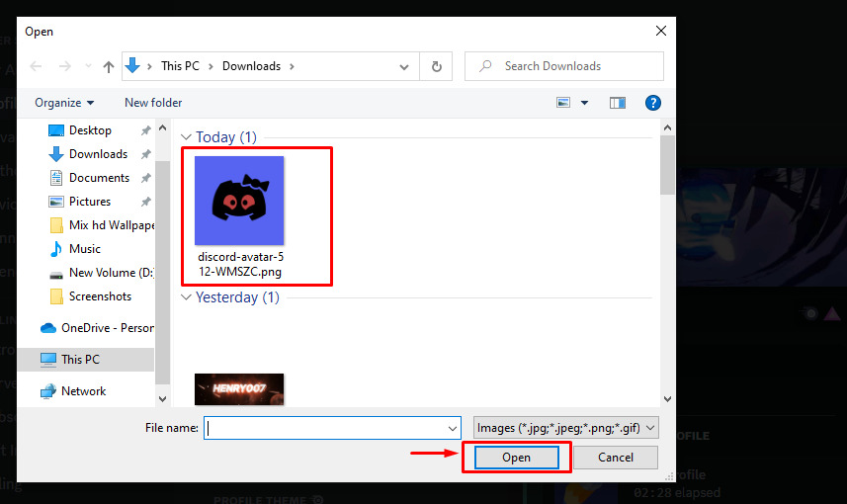Viewport: 847px width, 504px height.
Task: Open Pictures in the navigation pane
Action: [90, 202]
